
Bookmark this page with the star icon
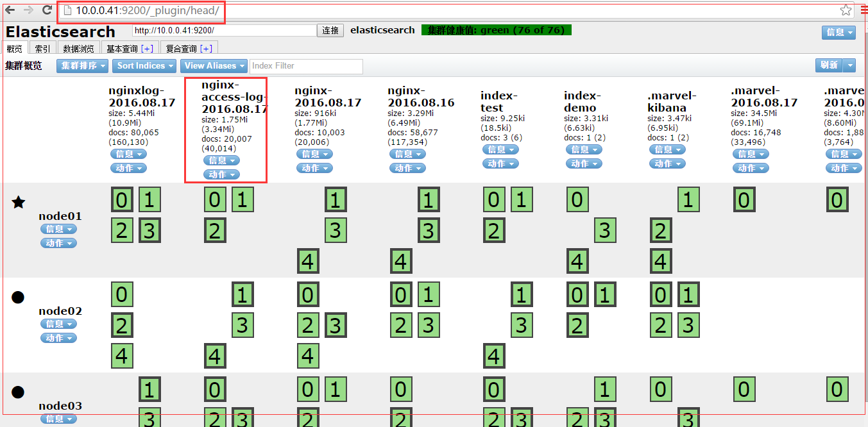(846, 10)
